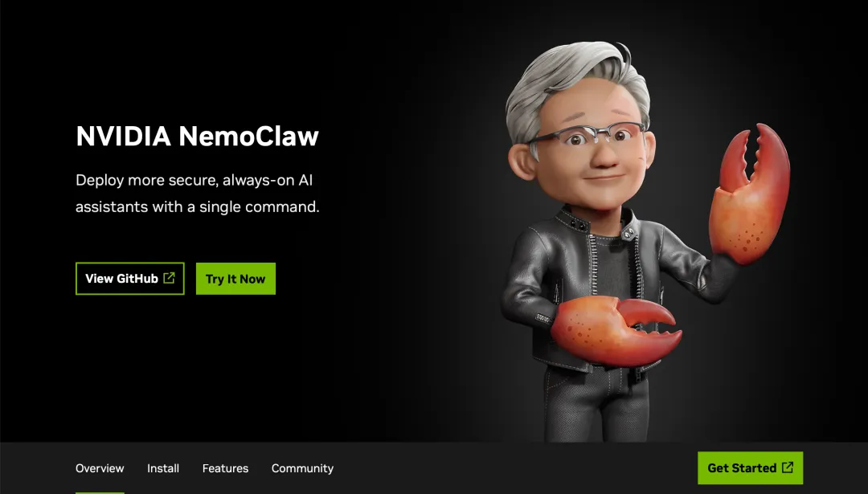Click the lobster claw at the mascot's waist

616,331
